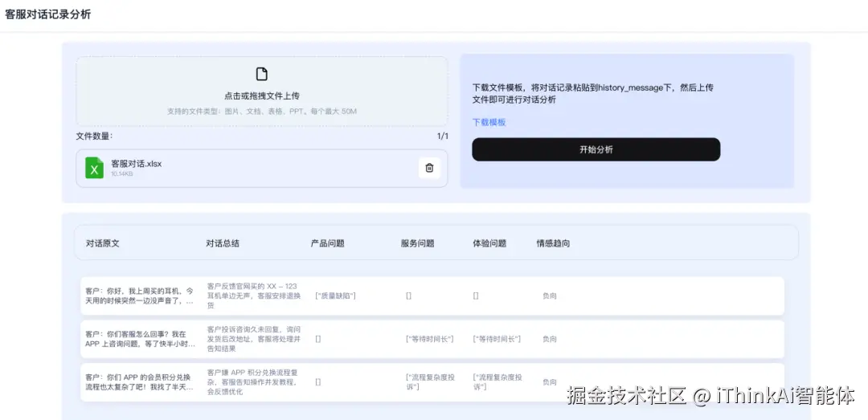Image resolution: width=868 pixels, height=420 pixels.
Task: Click the 对话原文 column header
Action: point(102,243)
